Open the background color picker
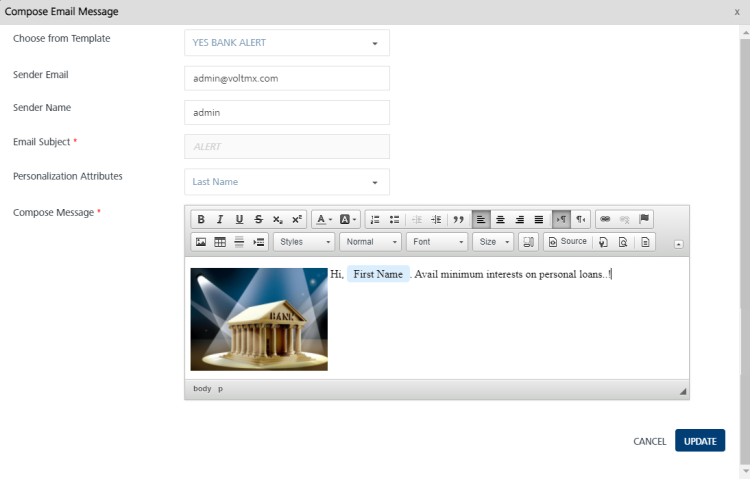This screenshot has width=750, height=479. coord(348,219)
